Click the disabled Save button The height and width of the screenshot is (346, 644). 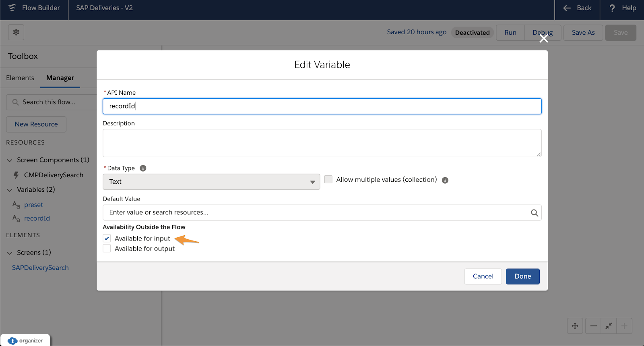pos(621,33)
